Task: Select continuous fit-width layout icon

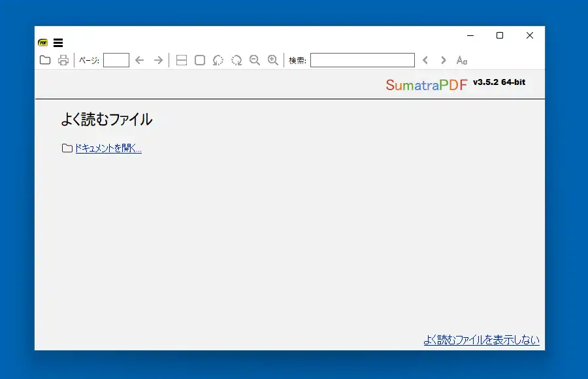Action: [x=182, y=60]
